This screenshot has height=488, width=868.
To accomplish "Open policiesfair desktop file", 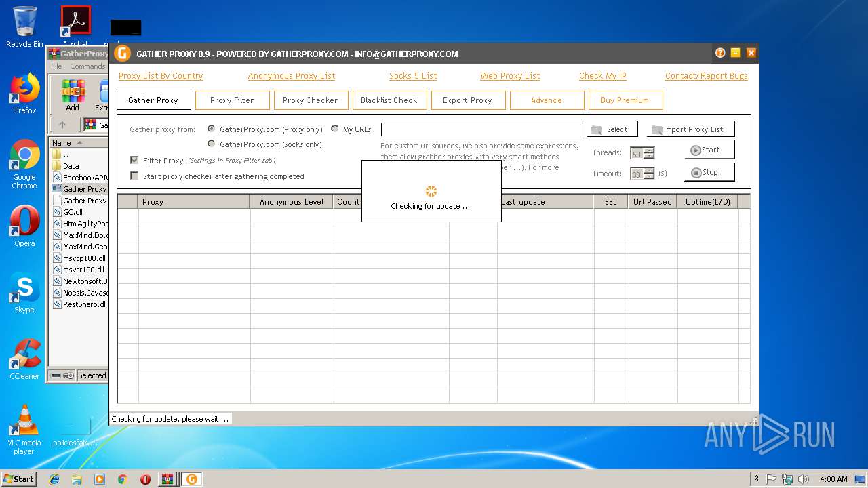I will [x=75, y=431].
